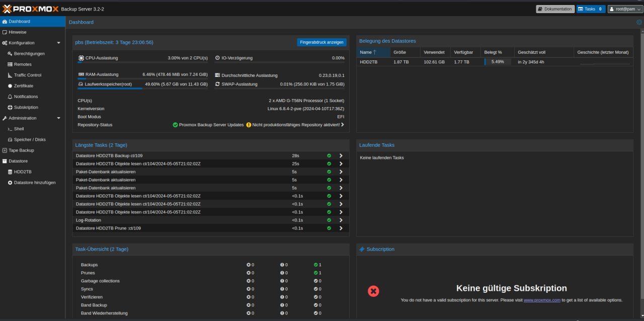644x321 pixels.
Task: Click the IO-Verzögerung clock icon
Action: [x=217, y=58]
